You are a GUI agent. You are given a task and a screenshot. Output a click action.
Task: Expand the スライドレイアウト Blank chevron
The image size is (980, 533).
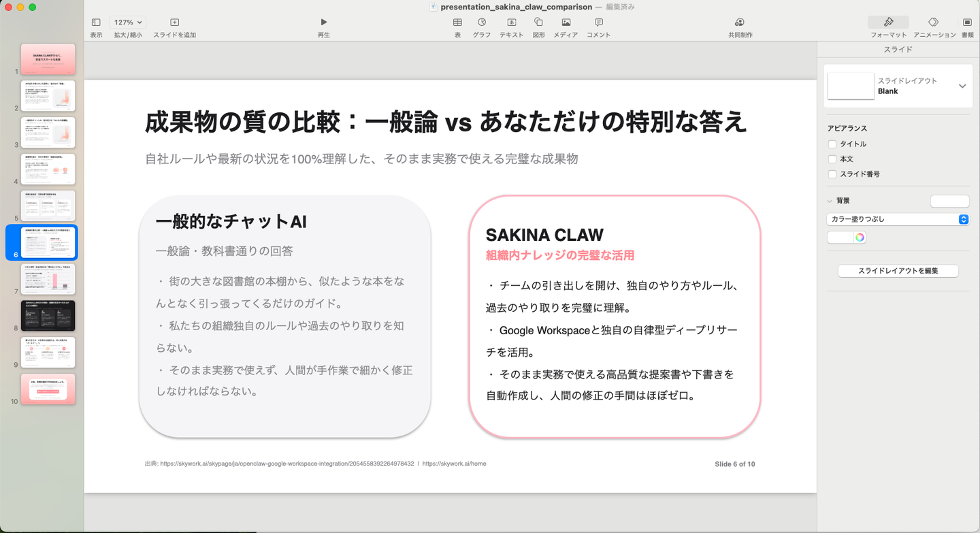tap(962, 86)
